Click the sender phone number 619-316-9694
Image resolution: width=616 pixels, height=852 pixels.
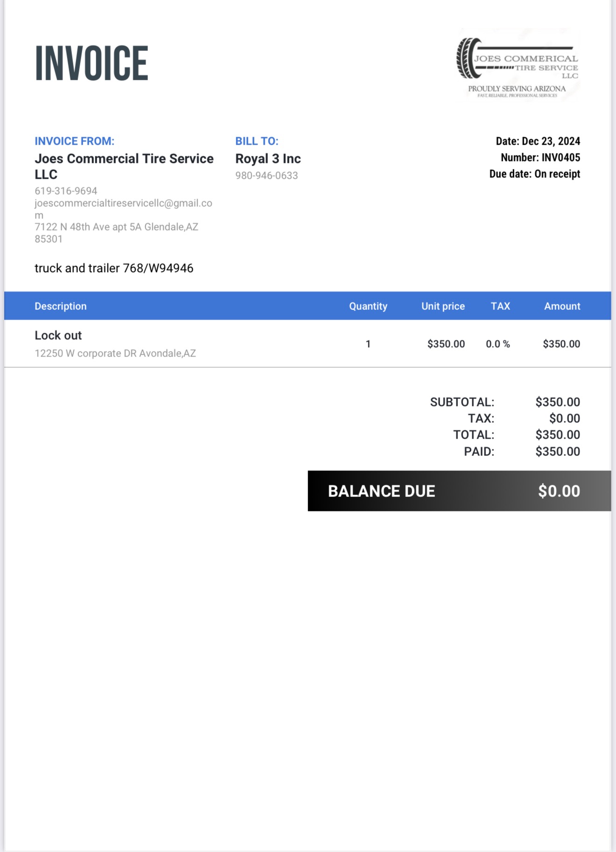click(x=66, y=191)
